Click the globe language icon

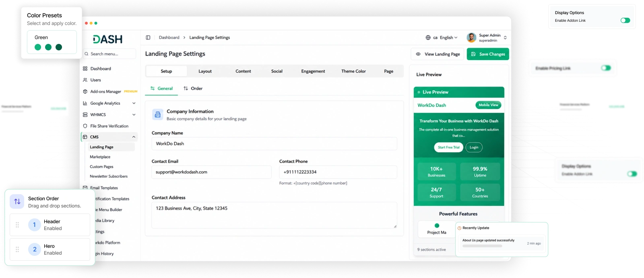(x=428, y=37)
